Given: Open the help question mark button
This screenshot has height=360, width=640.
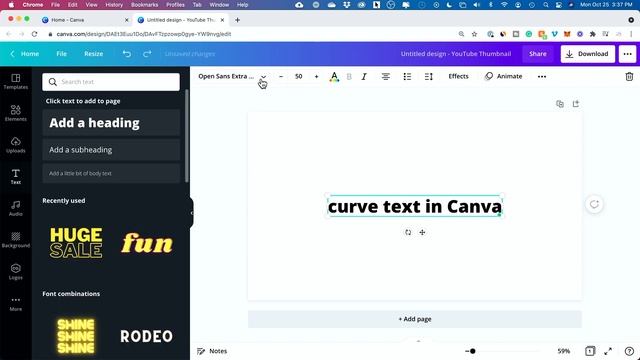Looking at the screenshot, I should pyautogui.click(x=629, y=351).
